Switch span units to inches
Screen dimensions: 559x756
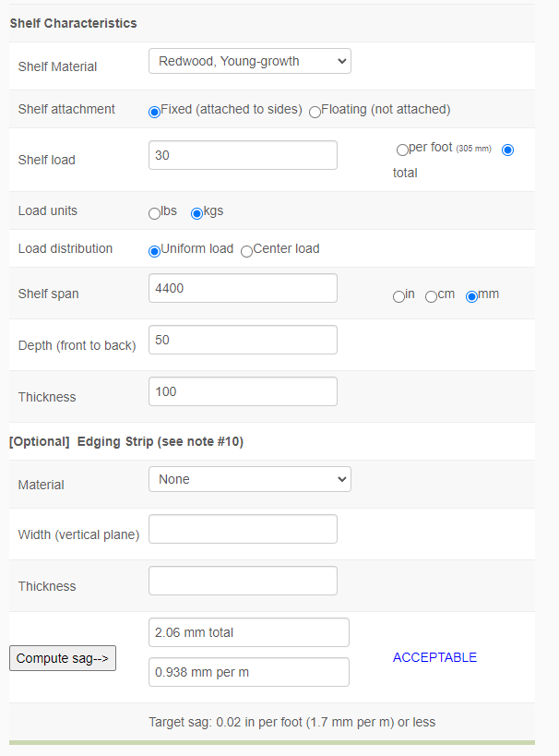click(x=398, y=296)
